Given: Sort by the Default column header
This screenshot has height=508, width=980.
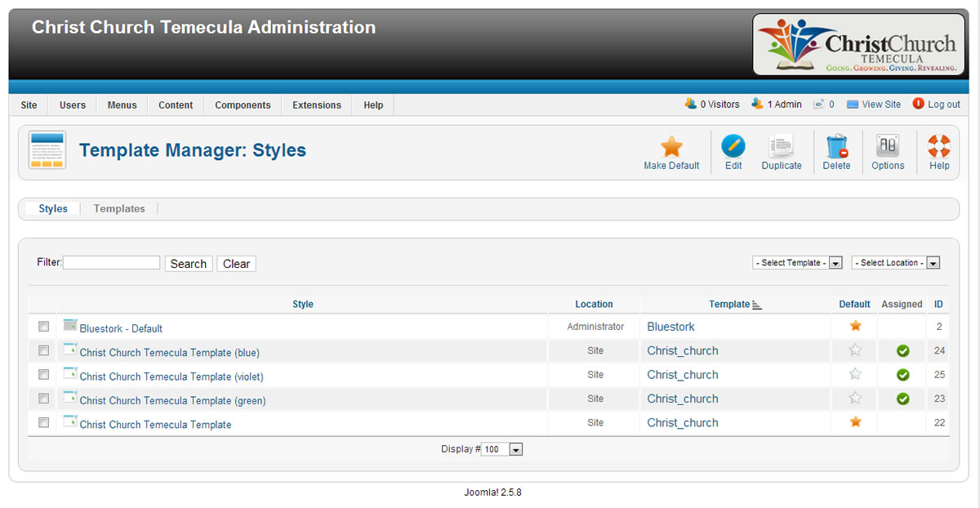Looking at the screenshot, I should pos(855,304).
